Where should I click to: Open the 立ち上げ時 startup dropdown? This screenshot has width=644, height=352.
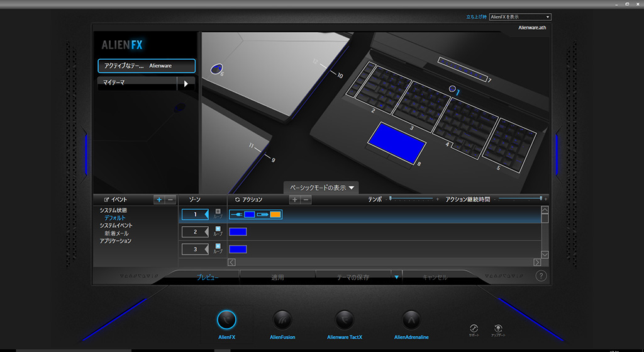click(520, 17)
